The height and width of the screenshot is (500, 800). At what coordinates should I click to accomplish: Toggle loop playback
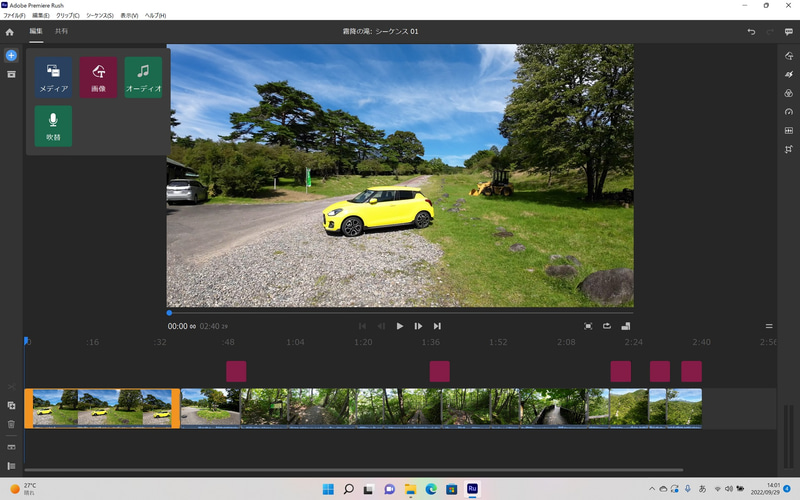tap(607, 326)
